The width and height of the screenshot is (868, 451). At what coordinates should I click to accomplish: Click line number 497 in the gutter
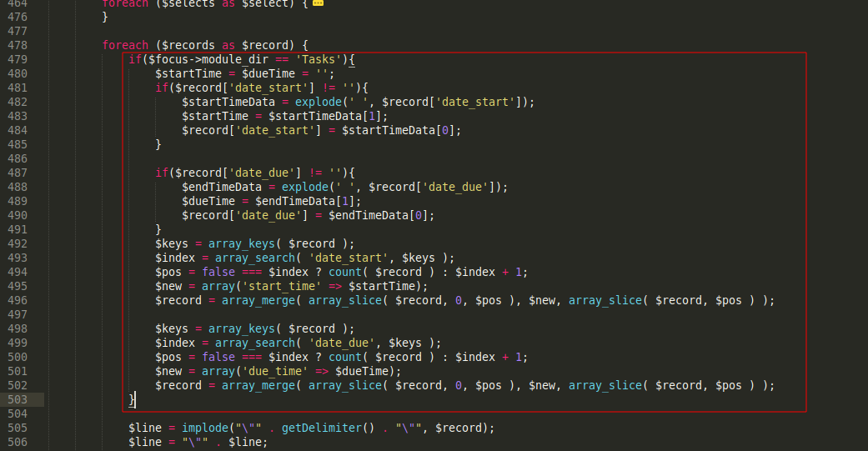coord(18,315)
